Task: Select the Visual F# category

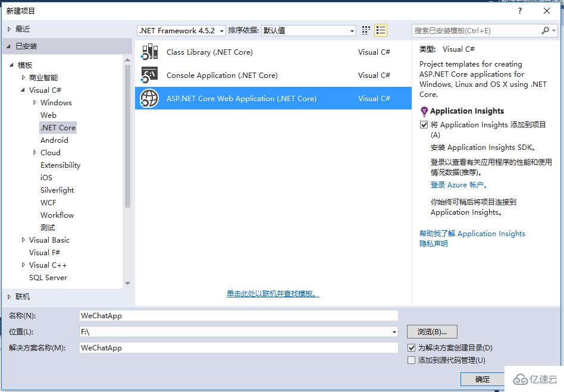Action: coord(45,252)
